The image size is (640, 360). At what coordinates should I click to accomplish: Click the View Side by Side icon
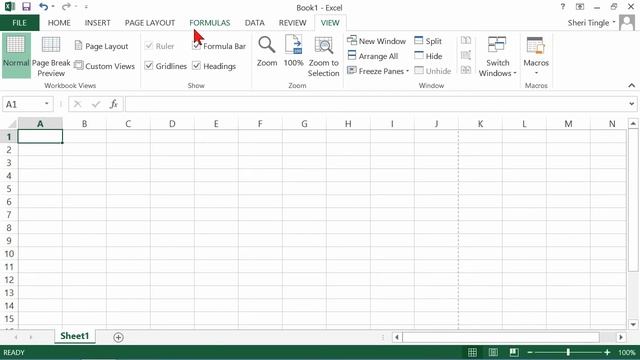466,40
